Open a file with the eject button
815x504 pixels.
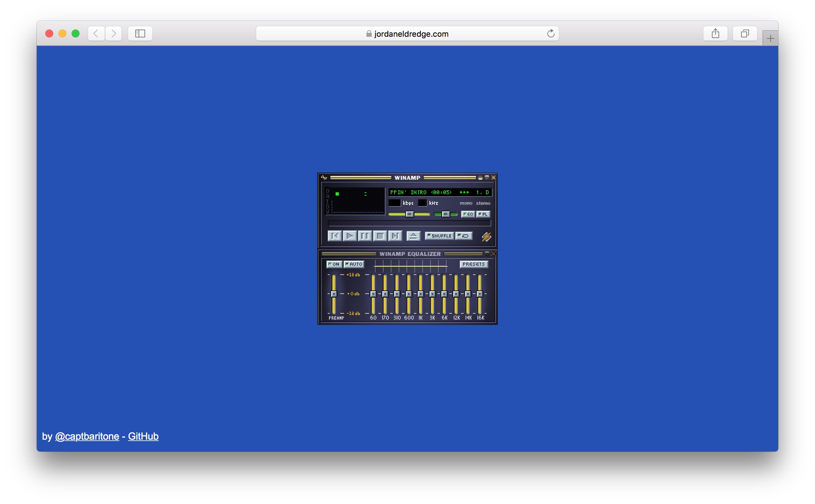tap(413, 236)
